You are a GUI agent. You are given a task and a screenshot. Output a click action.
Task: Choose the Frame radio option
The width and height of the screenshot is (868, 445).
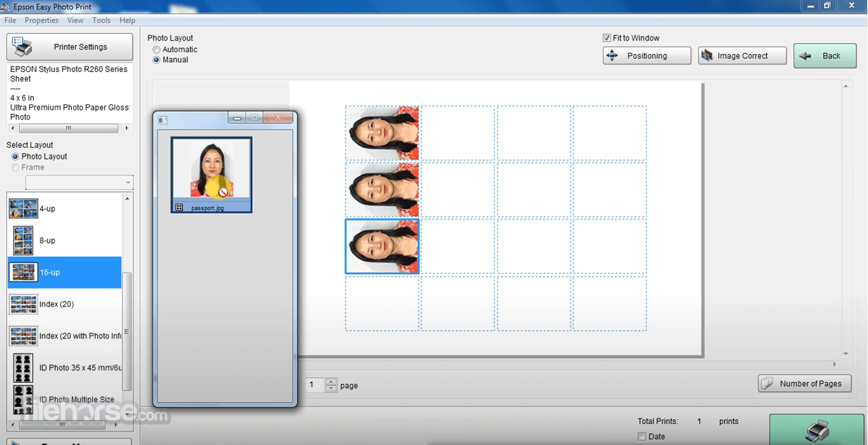point(16,168)
